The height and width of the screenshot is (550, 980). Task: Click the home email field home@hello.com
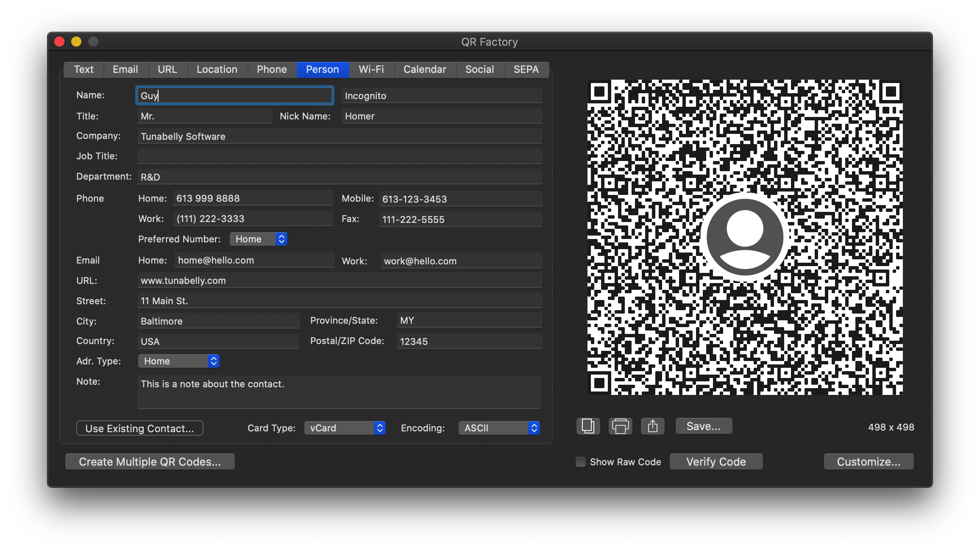tap(254, 260)
